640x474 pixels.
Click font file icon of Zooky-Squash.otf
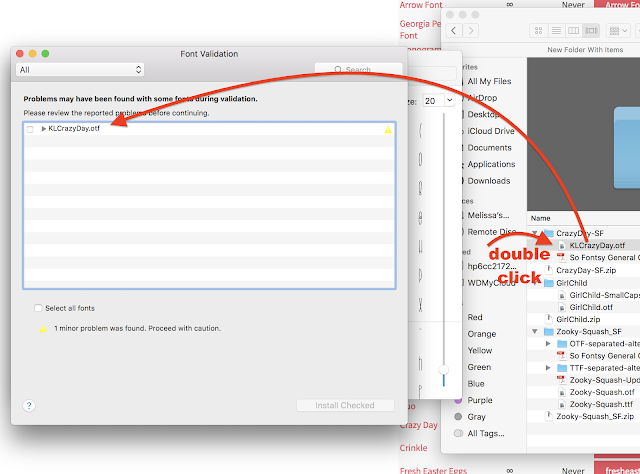[562, 392]
